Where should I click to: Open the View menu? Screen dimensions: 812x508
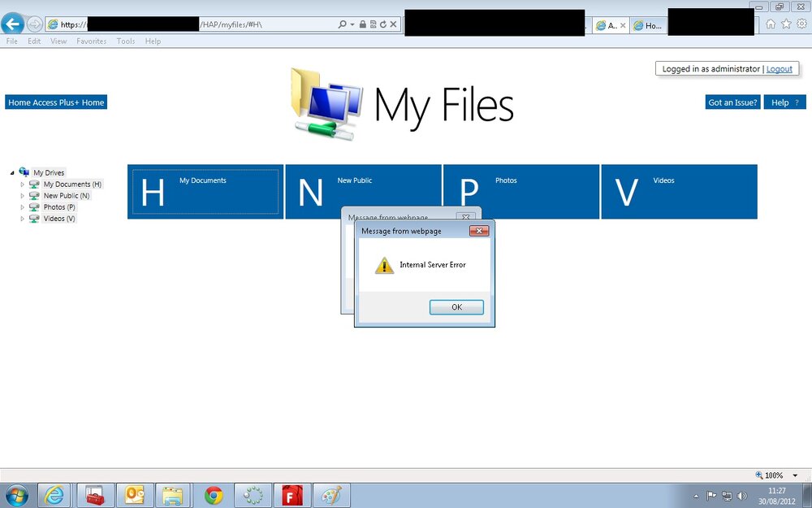pyautogui.click(x=58, y=41)
